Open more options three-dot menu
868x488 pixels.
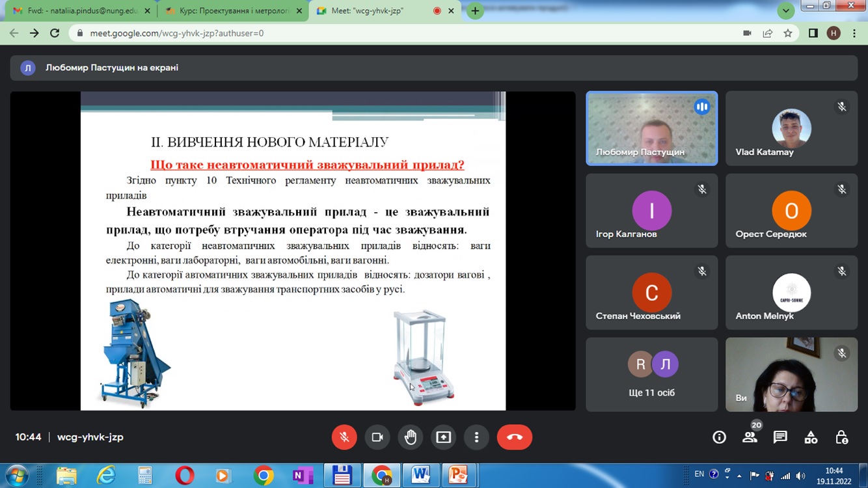point(476,437)
